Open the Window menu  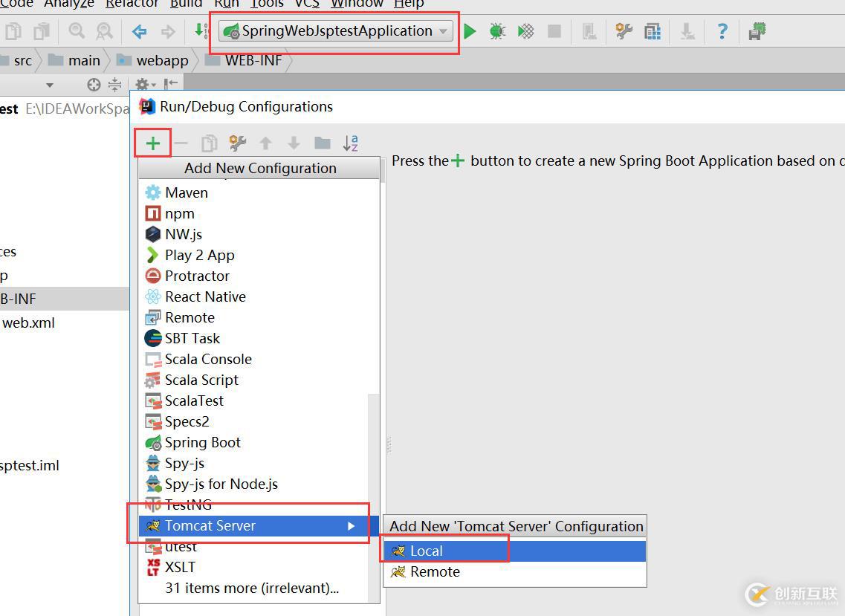(x=357, y=4)
